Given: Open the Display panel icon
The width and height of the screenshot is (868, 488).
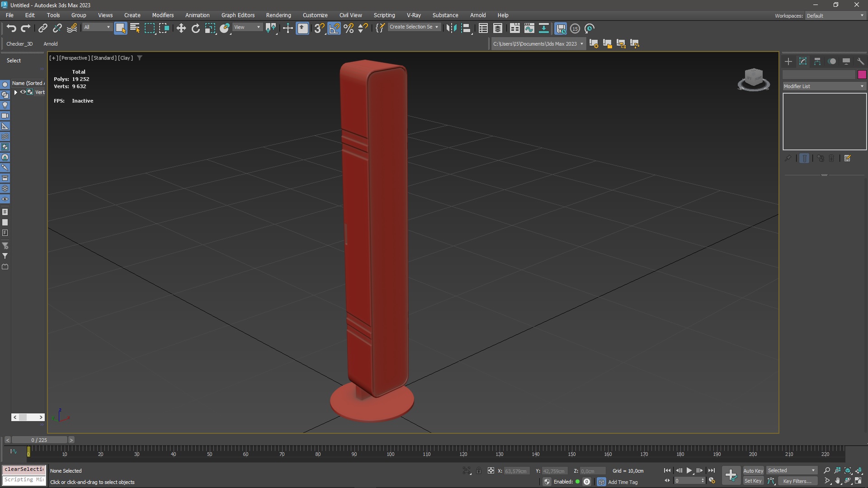Looking at the screenshot, I should point(846,61).
